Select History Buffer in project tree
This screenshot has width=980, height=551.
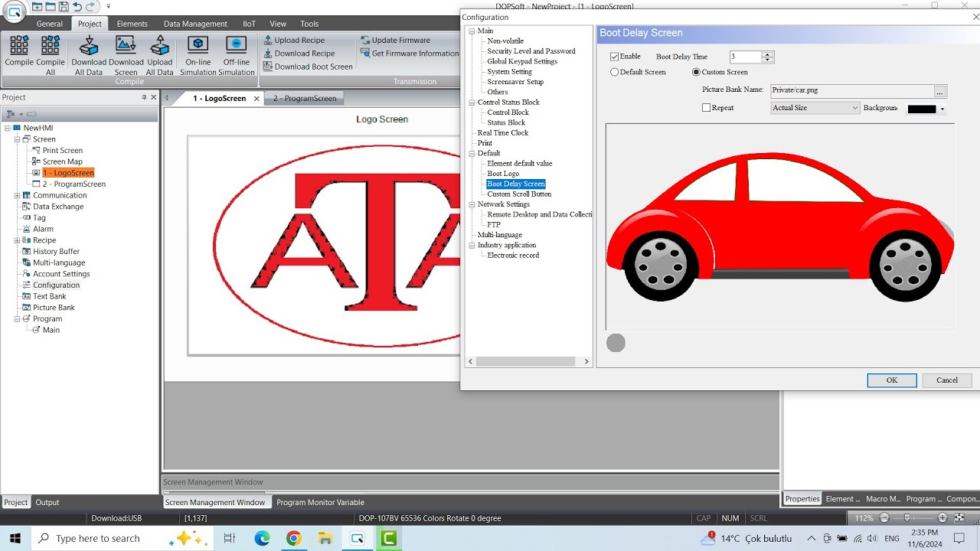click(x=56, y=251)
